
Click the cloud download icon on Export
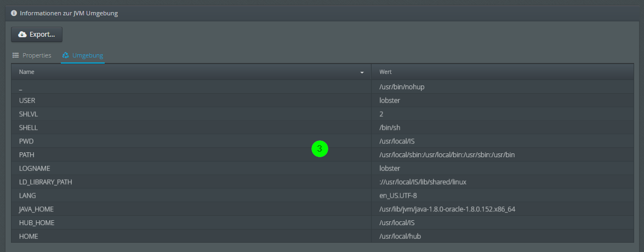click(x=22, y=35)
